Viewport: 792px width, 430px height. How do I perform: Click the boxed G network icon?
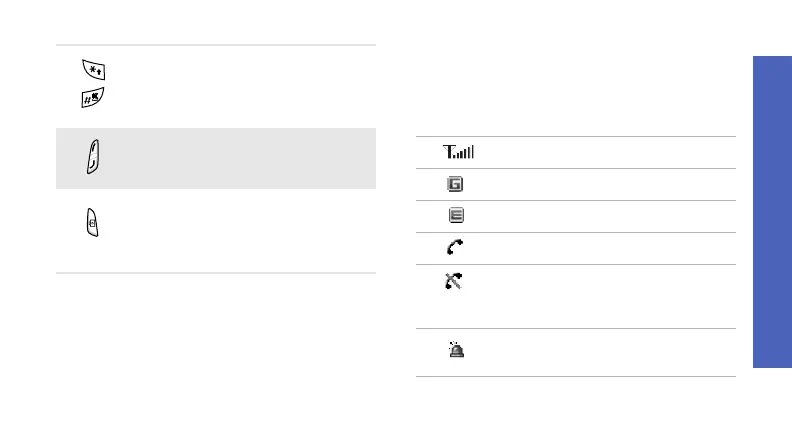pyautogui.click(x=456, y=185)
